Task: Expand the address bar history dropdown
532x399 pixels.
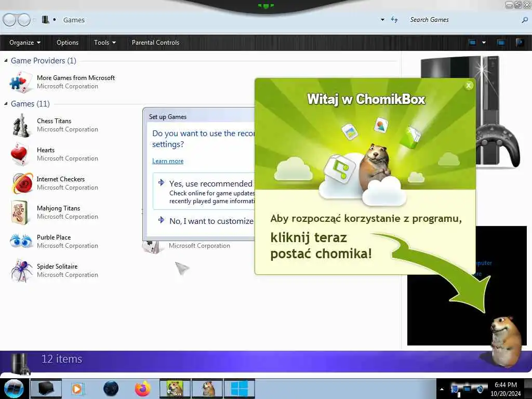Action: click(382, 20)
